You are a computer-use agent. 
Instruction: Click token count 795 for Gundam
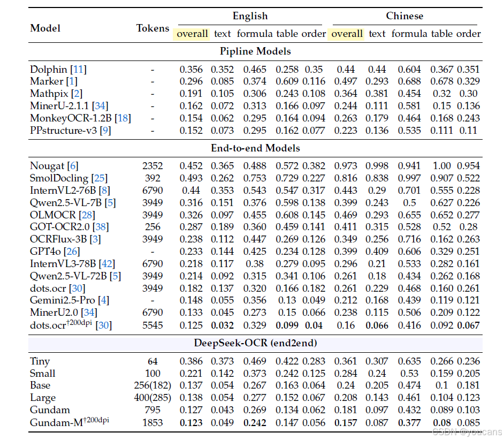[152, 410]
